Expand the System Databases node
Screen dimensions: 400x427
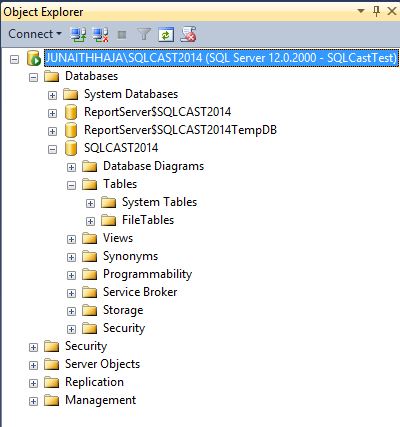[x=52, y=95]
